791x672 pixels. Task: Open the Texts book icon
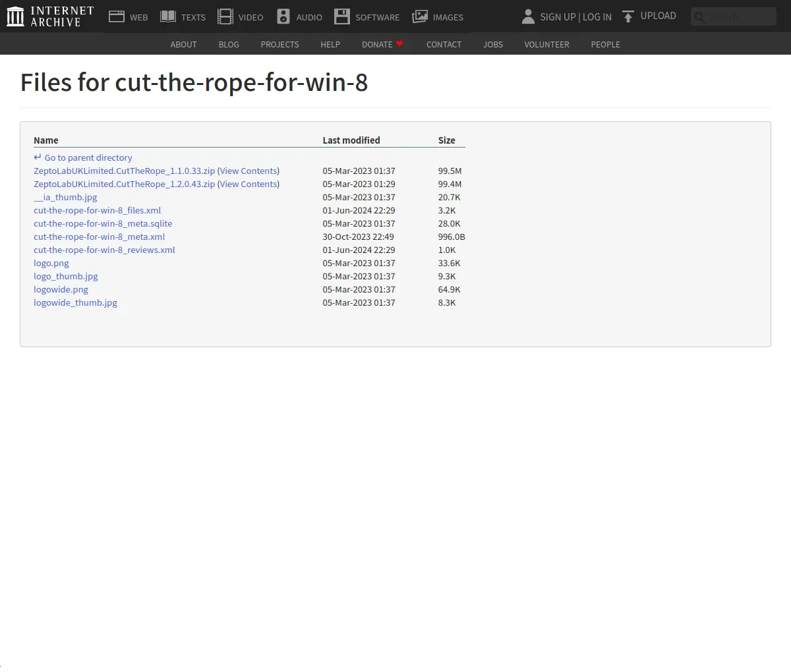pyautogui.click(x=168, y=17)
